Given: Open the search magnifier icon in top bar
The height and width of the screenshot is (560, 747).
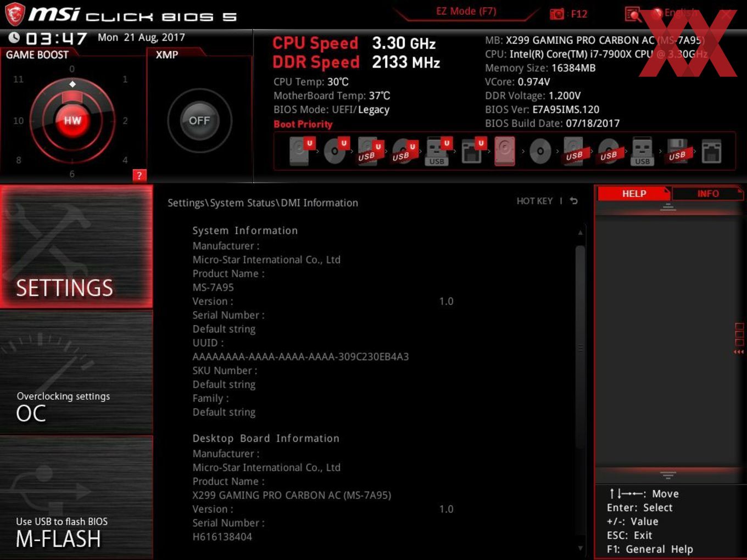Looking at the screenshot, I should click(x=633, y=14).
